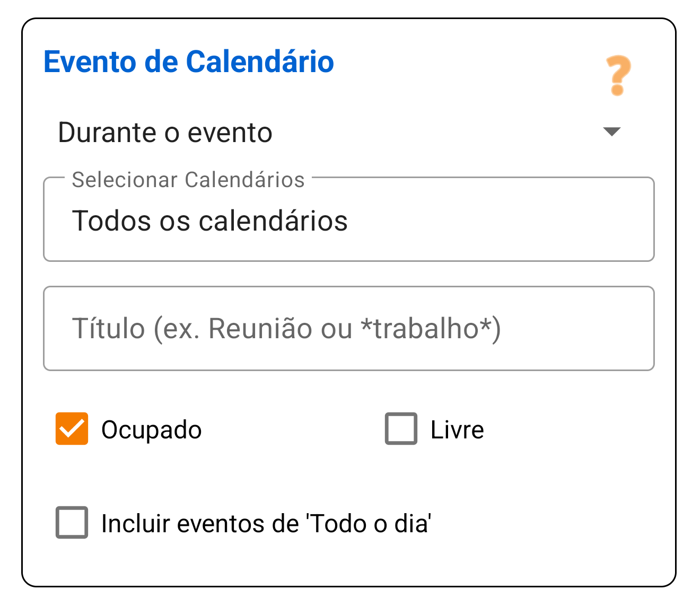
Task: Click the Durante o evento label
Action: pyautogui.click(x=165, y=133)
